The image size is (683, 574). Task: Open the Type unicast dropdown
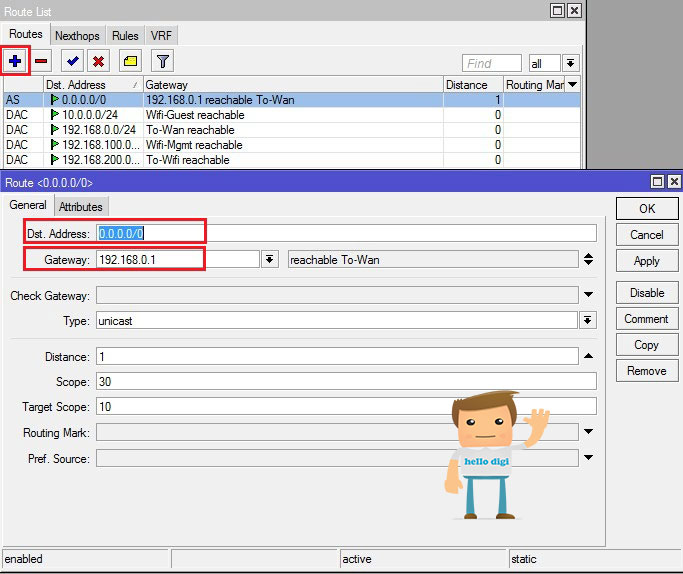588,321
